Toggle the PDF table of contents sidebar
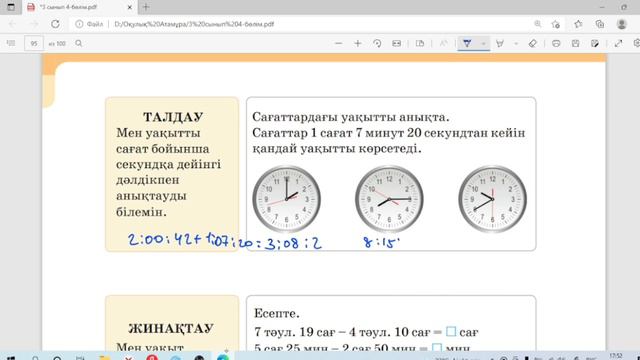The height and width of the screenshot is (360, 640). [x=11, y=43]
